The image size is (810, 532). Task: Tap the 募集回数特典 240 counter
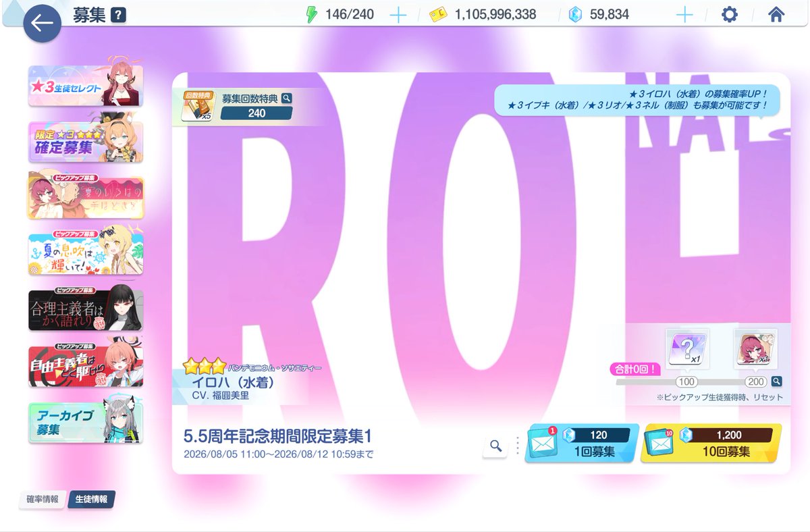(x=256, y=113)
